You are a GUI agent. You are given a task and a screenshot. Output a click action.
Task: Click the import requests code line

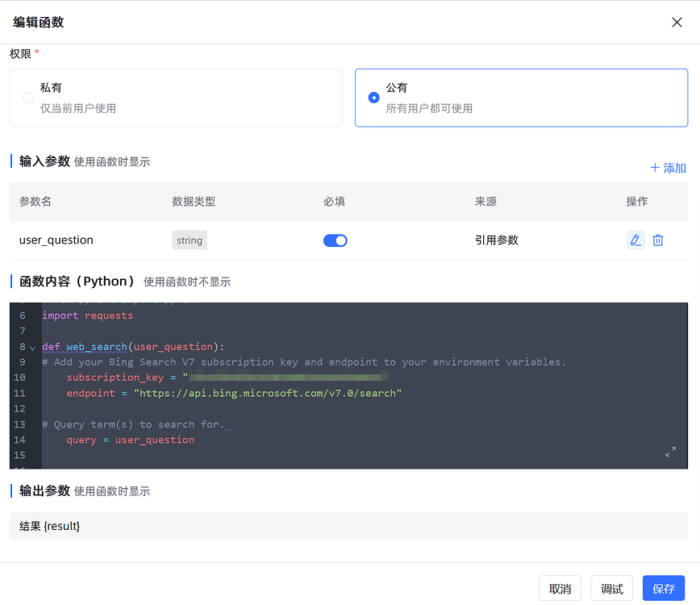(87, 315)
